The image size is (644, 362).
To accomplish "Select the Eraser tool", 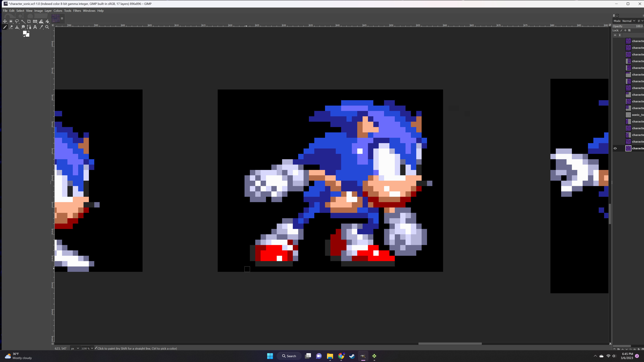I will tap(11, 27).
